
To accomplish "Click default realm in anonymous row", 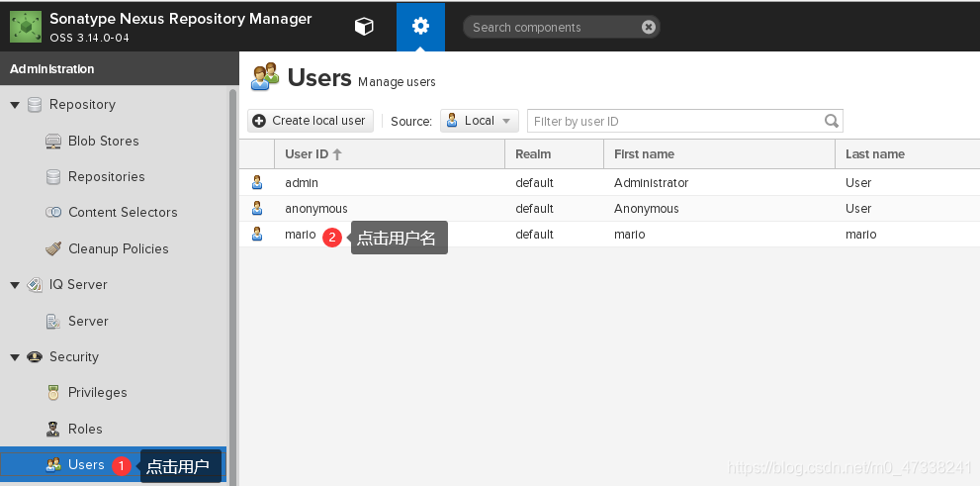I will 534,208.
